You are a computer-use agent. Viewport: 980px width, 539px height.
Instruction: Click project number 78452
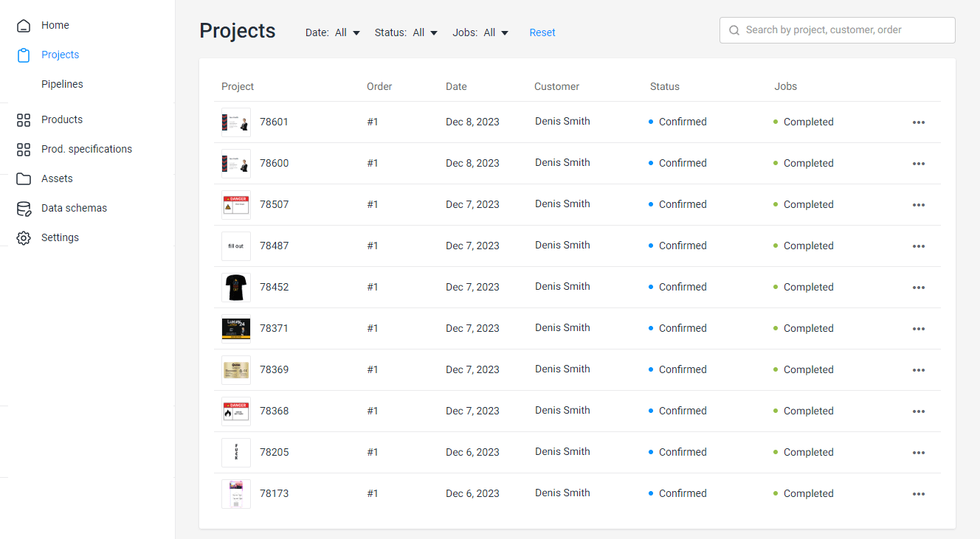click(x=274, y=287)
